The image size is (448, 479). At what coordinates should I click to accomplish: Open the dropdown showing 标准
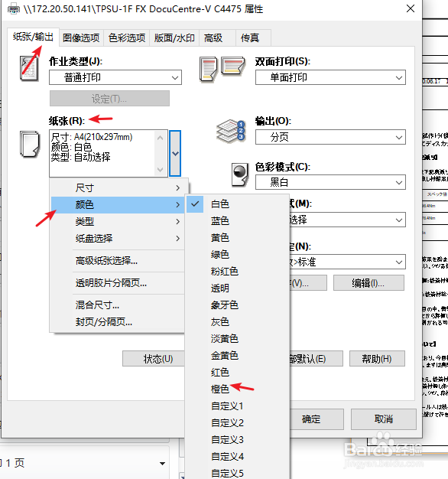(347, 262)
